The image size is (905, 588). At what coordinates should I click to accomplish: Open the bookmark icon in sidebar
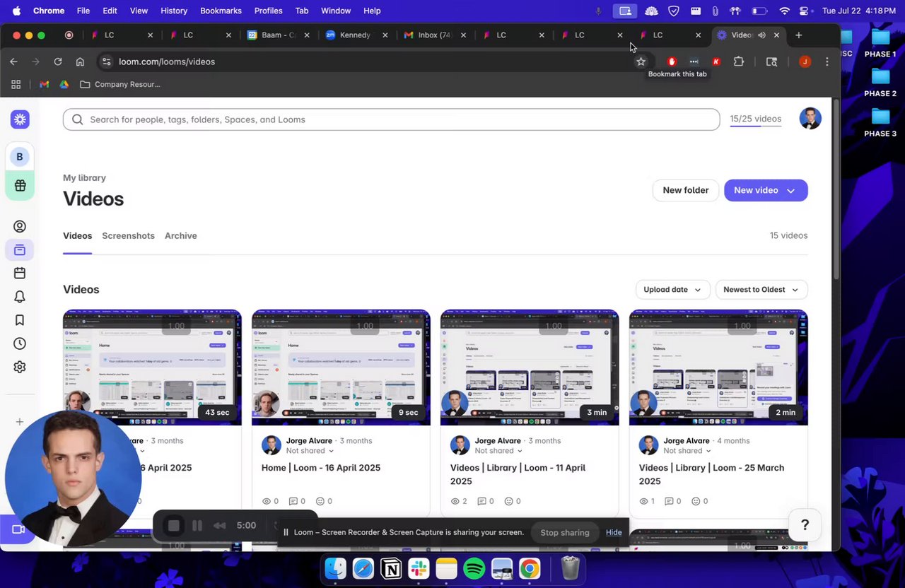tap(20, 320)
